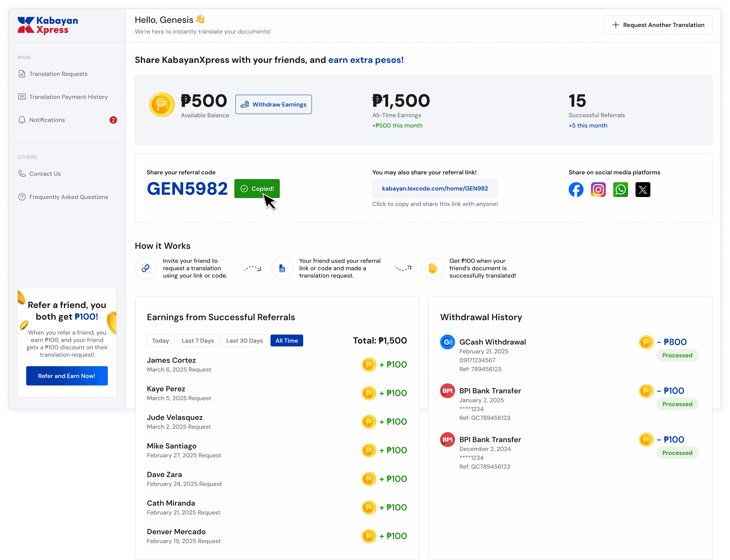Go to Contact Us page
Image resolution: width=730 pixels, height=560 pixels.
coord(45,174)
